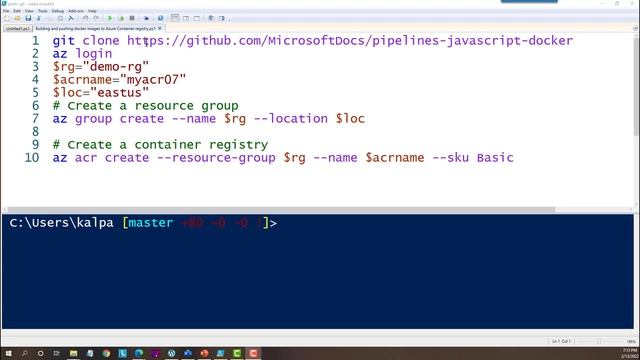Open Task View from the taskbar
The image size is (640, 360).
(57, 353)
